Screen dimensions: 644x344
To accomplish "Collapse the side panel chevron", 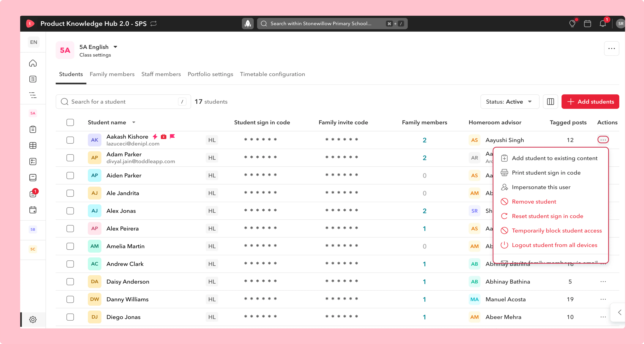I will (619, 312).
